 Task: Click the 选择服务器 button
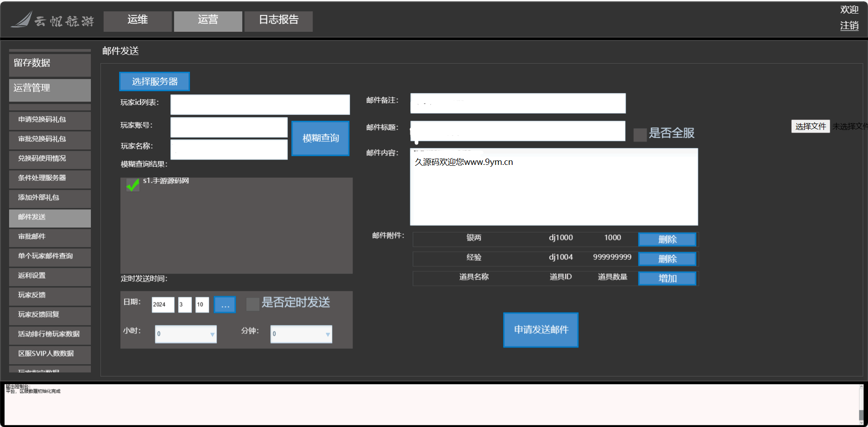pos(155,81)
